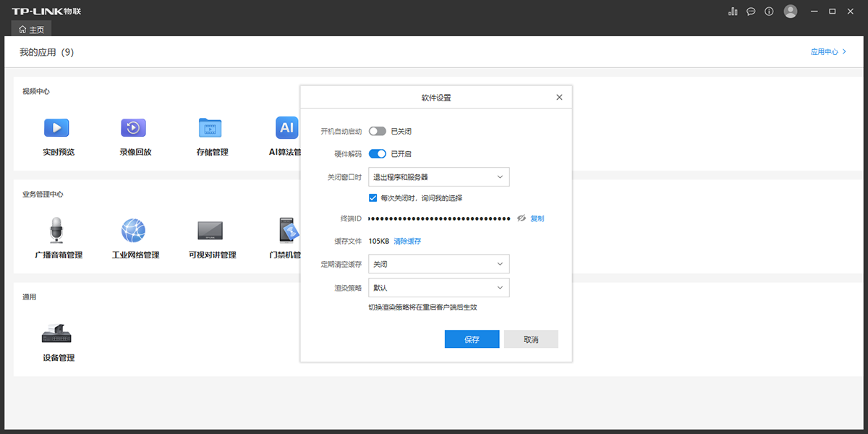This screenshot has height=434, width=868.
Task: Click the 复制 link beside 终端ID
Action: pos(537,218)
